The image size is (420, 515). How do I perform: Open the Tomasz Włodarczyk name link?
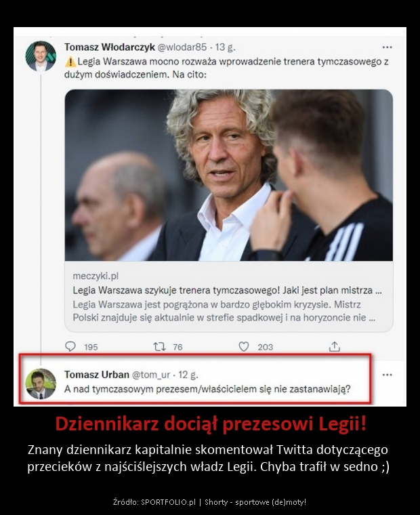[109, 47]
